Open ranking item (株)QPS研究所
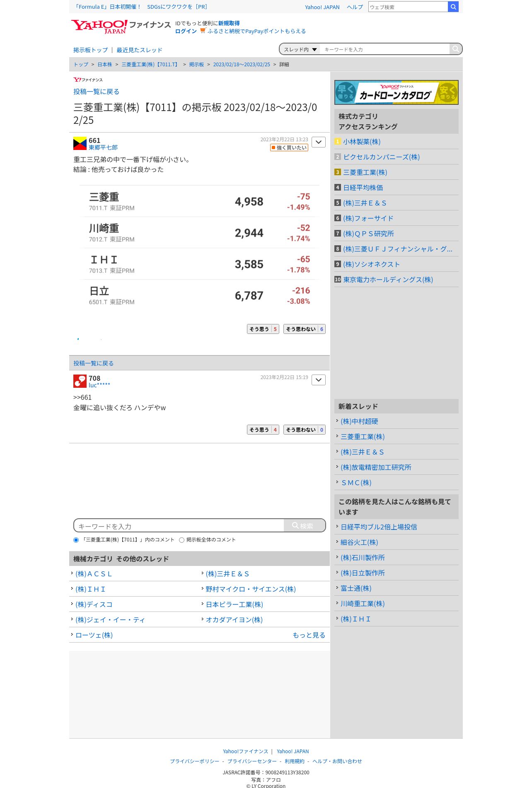 coord(369,234)
